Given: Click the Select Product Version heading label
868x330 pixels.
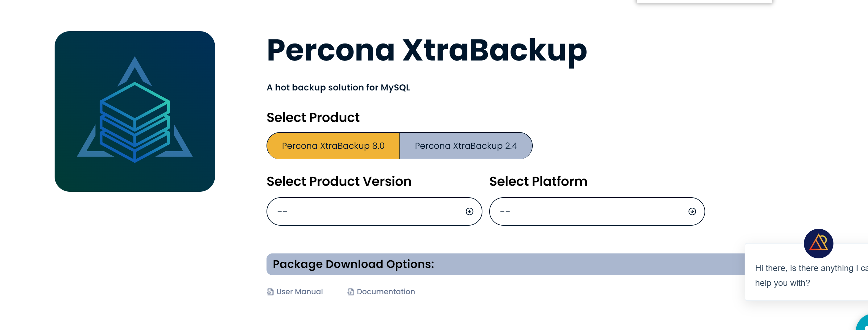Looking at the screenshot, I should 339,181.
